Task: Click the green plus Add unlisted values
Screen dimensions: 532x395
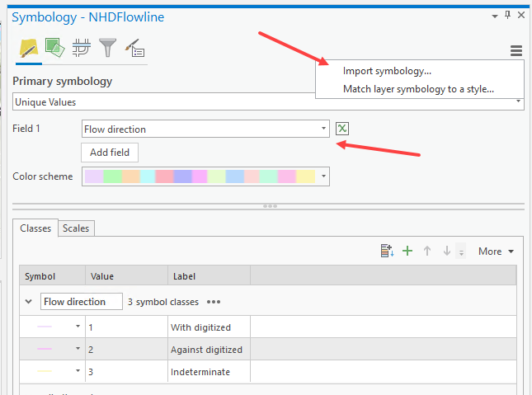Action: pos(407,252)
